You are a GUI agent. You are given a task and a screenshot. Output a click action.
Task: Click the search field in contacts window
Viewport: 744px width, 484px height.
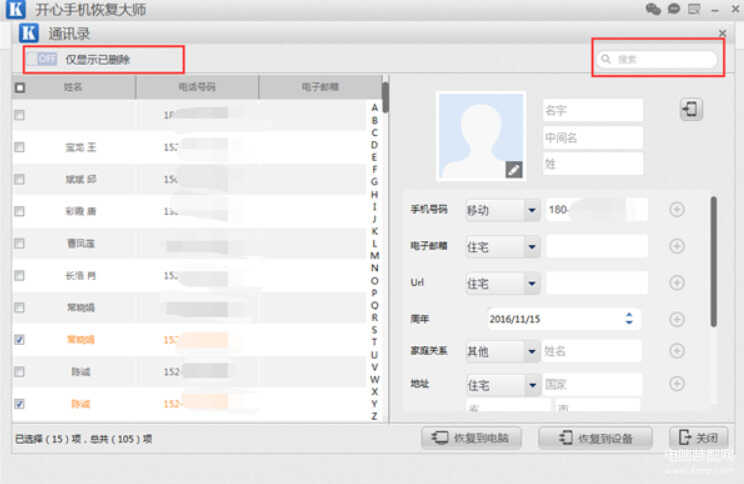coord(657,59)
